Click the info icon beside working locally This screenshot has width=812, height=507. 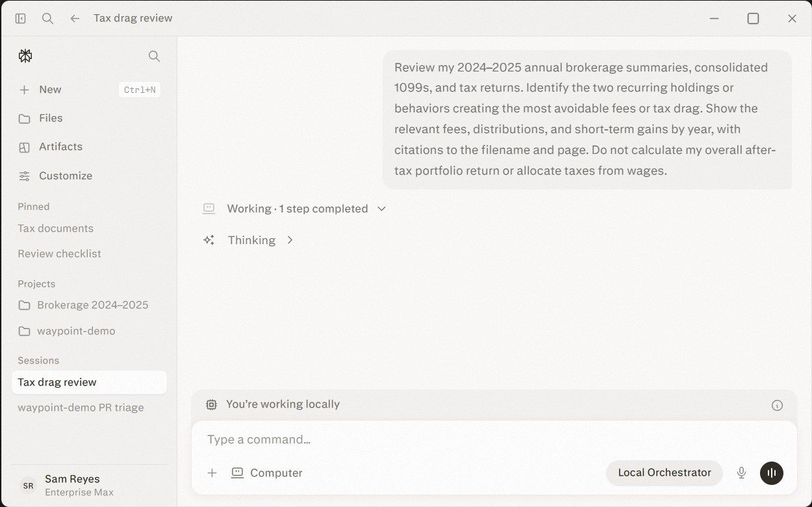tap(777, 405)
